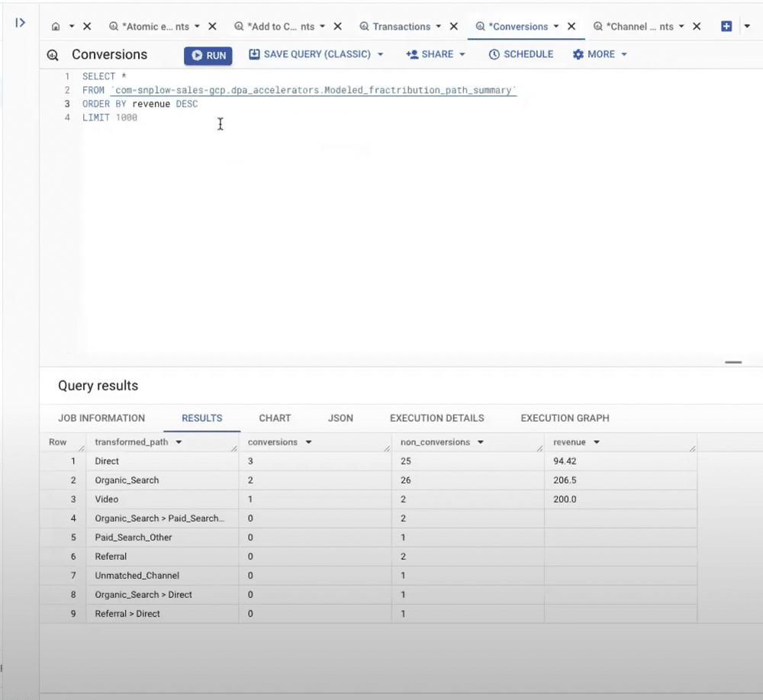
Task: Schedule the query
Action: [x=520, y=54]
